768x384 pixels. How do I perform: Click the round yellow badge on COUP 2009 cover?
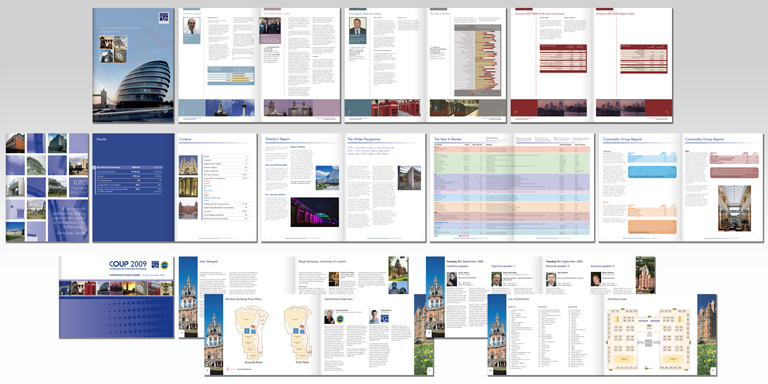click(165, 265)
